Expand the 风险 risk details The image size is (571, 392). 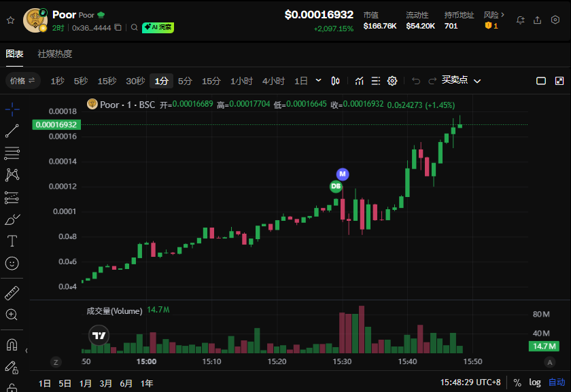[x=494, y=14]
